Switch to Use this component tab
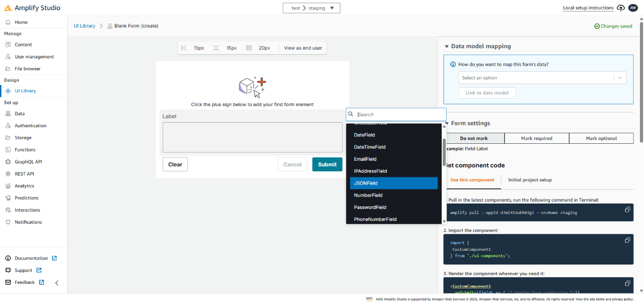Screen dimensions: 644x305 (x=472, y=180)
